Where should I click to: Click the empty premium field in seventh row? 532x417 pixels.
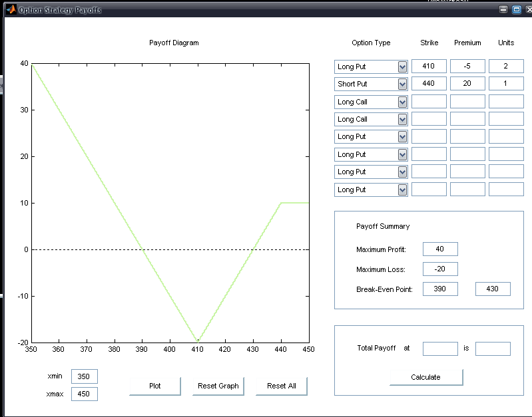point(467,171)
